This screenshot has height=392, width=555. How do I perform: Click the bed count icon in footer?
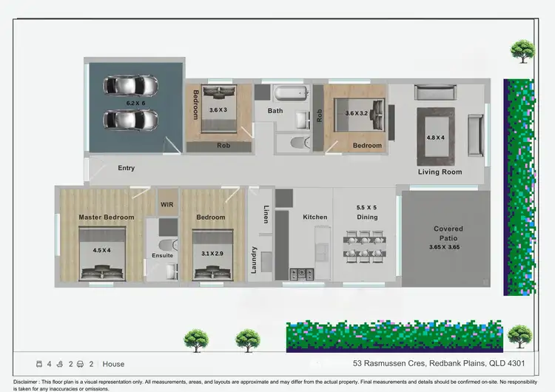[x=38, y=364]
